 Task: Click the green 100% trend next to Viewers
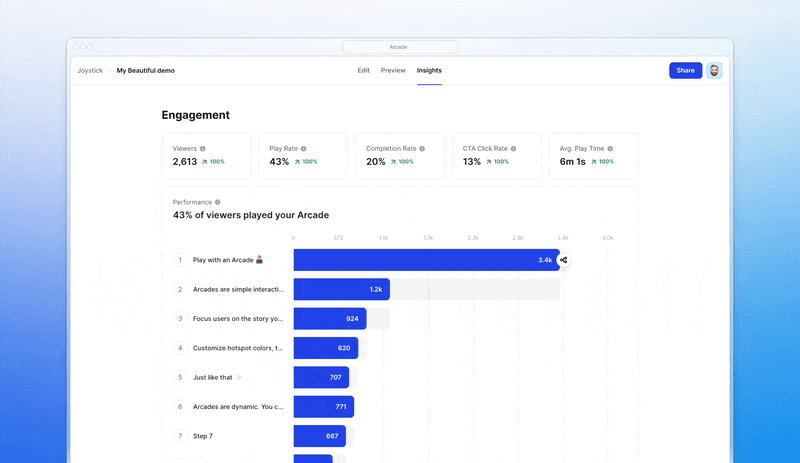pos(213,161)
